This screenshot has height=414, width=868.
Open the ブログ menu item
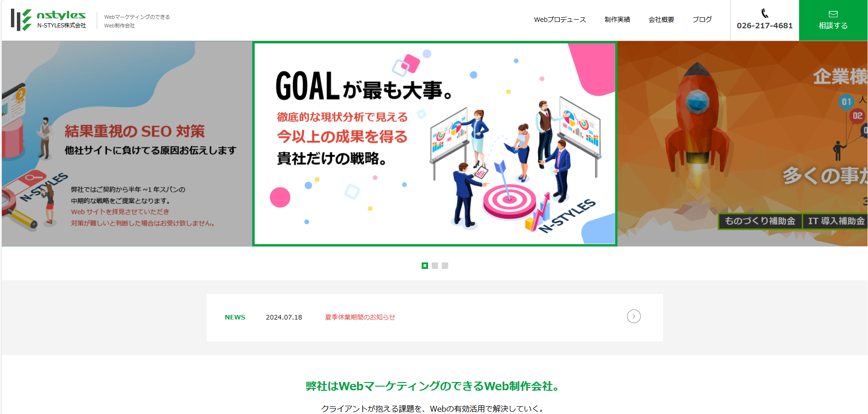click(x=702, y=20)
